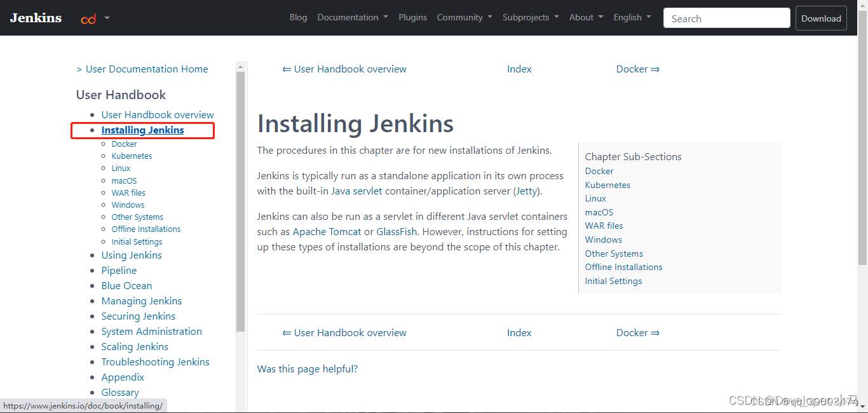Click the top Index link

tap(519, 69)
